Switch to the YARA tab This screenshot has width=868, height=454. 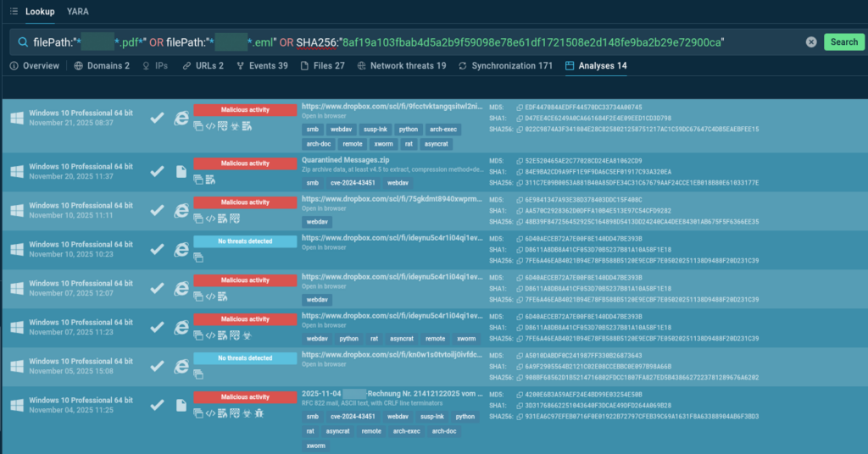pyautogui.click(x=78, y=12)
